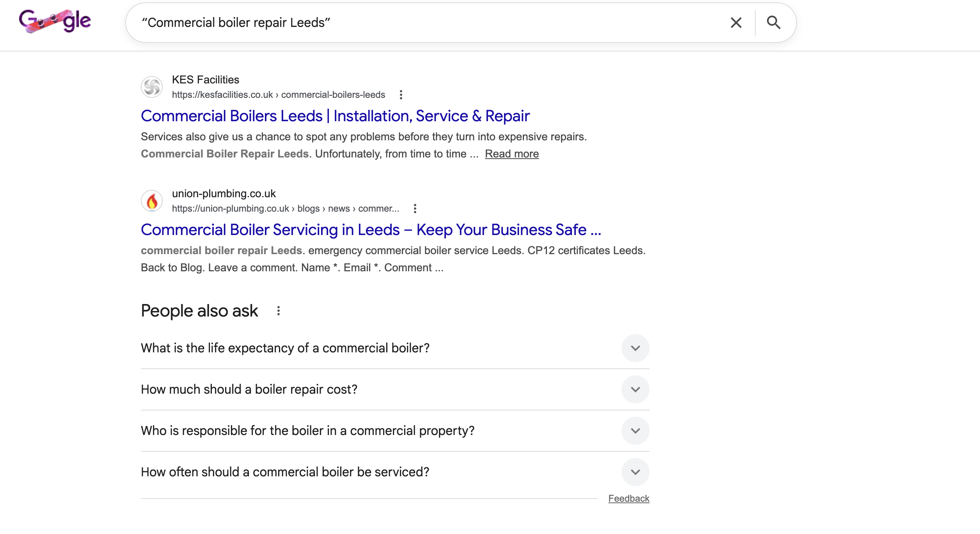Open the People also ask options menu
The width and height of the screenshot is (980, 534).
279,310
